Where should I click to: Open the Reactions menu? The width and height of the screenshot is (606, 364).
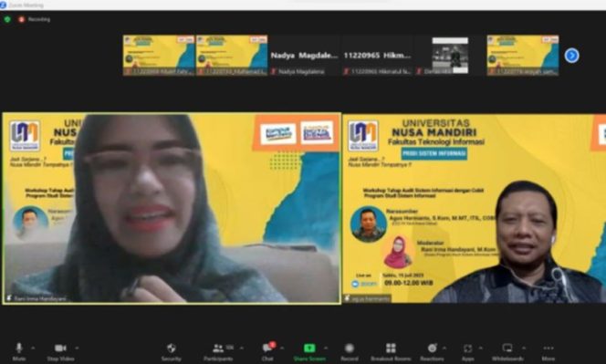click(432, 352)
